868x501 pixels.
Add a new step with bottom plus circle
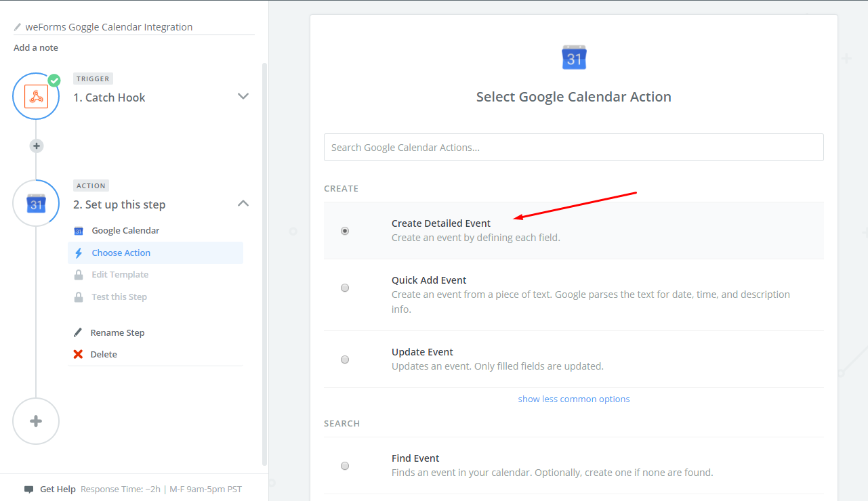36,421
